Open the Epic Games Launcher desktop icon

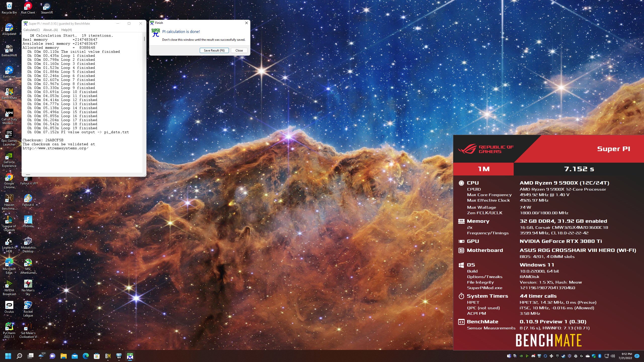click(x=9, y=138)
